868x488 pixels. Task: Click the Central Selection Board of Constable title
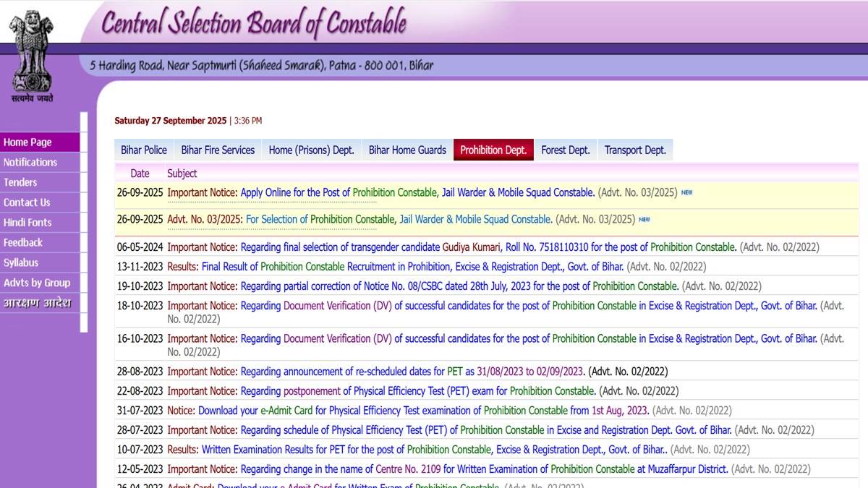pos(253,23)
